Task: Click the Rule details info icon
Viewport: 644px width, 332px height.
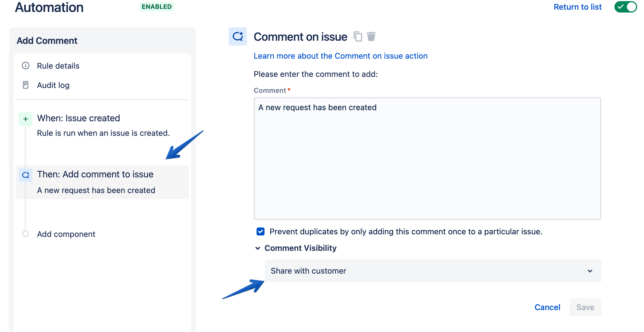Action: coord(26,66)
